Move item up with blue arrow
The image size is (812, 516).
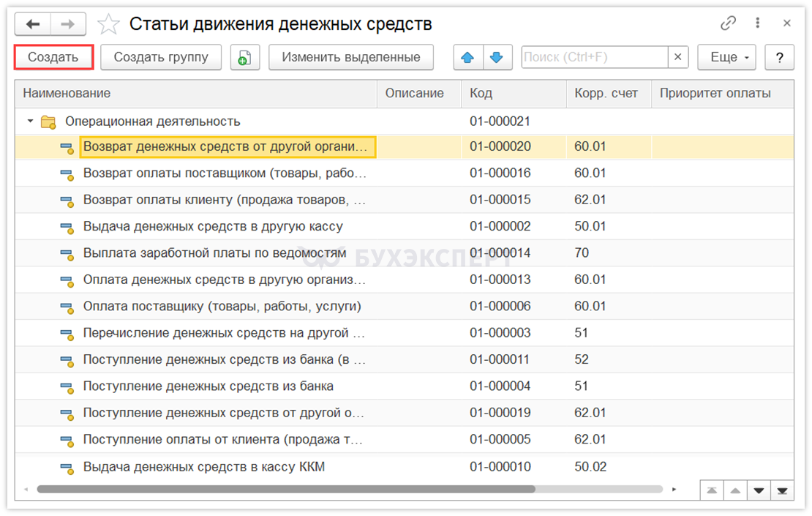(x=468, y=57)
